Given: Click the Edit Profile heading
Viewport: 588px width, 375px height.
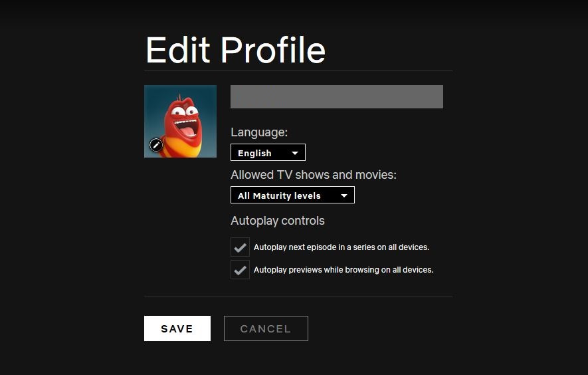Looking at the screenshot, I should click(235, 50).
